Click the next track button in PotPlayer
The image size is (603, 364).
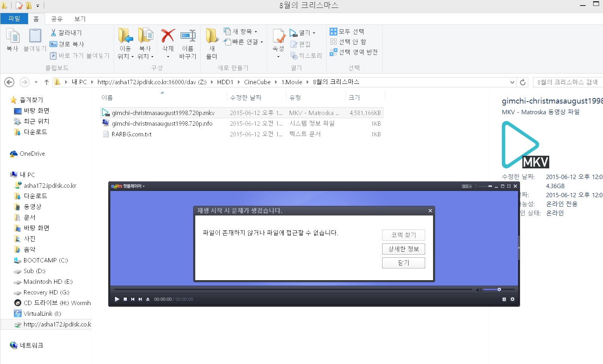tap(140, 299)
